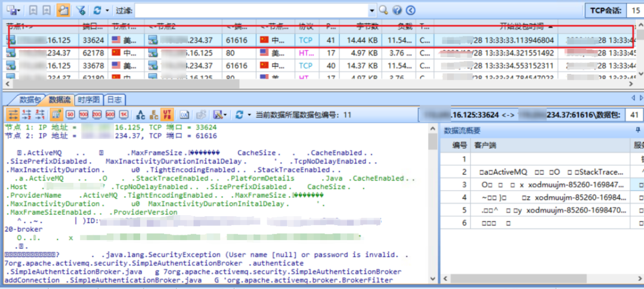The height and width of the screenshot is (289, 644).
Task: Click the filter funnel icon in top toolbar
Action: (80, 10)
